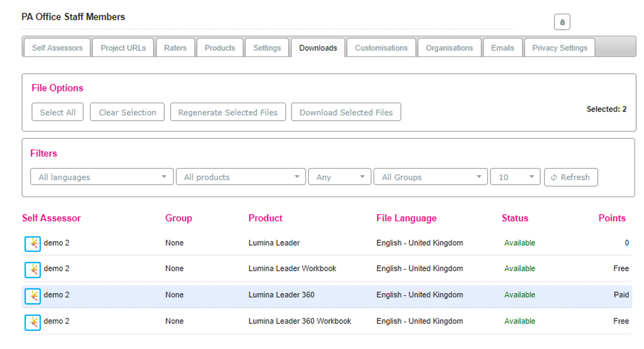644x349 pixels.
Task: Click the 'Lumina Leader 360 Workbook' product text
Action: (300, 321)
